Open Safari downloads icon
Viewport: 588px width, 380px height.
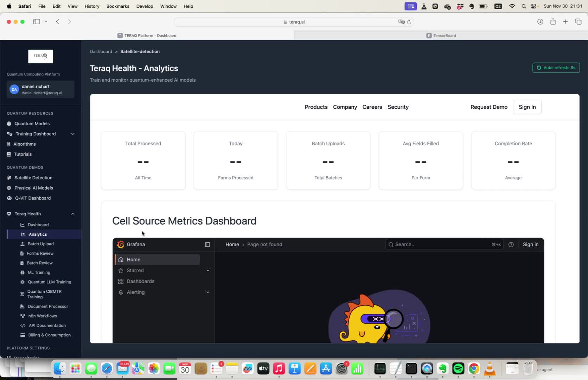[x=540, y=22]
